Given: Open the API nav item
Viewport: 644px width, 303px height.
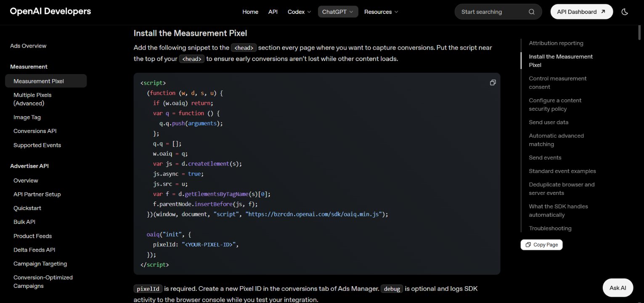Looking at the screenshot, I should tap(273, 12).
